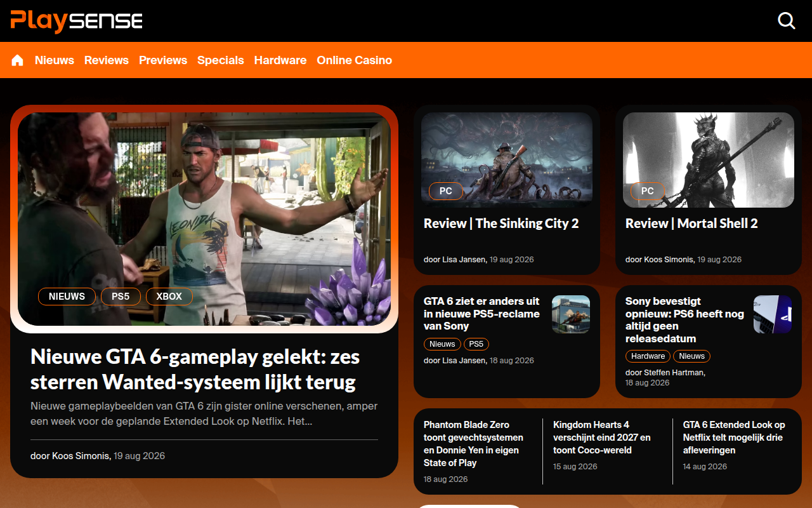Open the Nieuws menu item

(x=55, y=60)
